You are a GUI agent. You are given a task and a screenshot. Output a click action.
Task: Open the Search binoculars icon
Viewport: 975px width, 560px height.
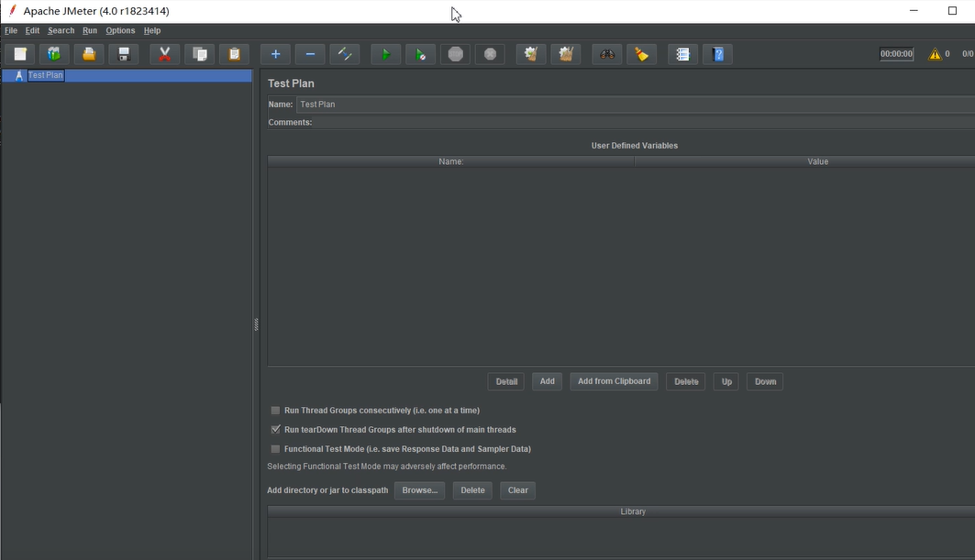click(607, 54)
